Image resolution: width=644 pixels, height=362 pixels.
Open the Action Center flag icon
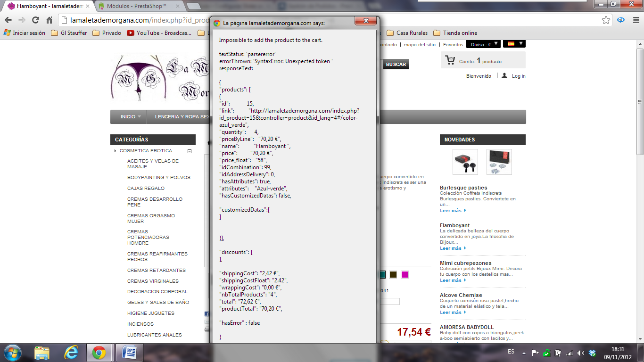point(536,353)
